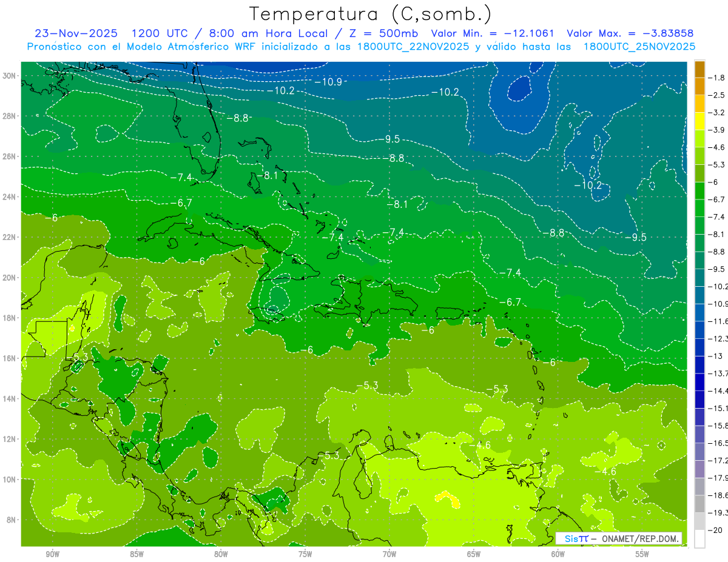Viewport: 728px width, 562px height.
Task: Click the colorbar label '-3.9'
Action: coord(718,130)
